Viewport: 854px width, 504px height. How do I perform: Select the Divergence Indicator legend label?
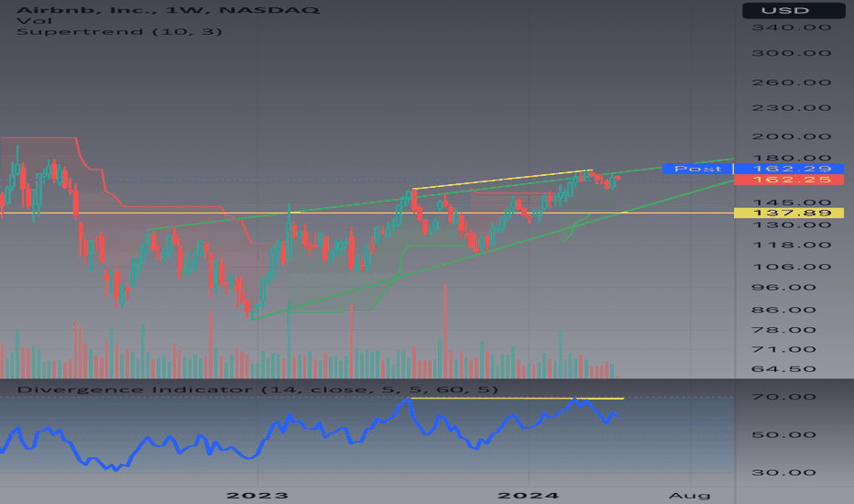pos(257,389)
